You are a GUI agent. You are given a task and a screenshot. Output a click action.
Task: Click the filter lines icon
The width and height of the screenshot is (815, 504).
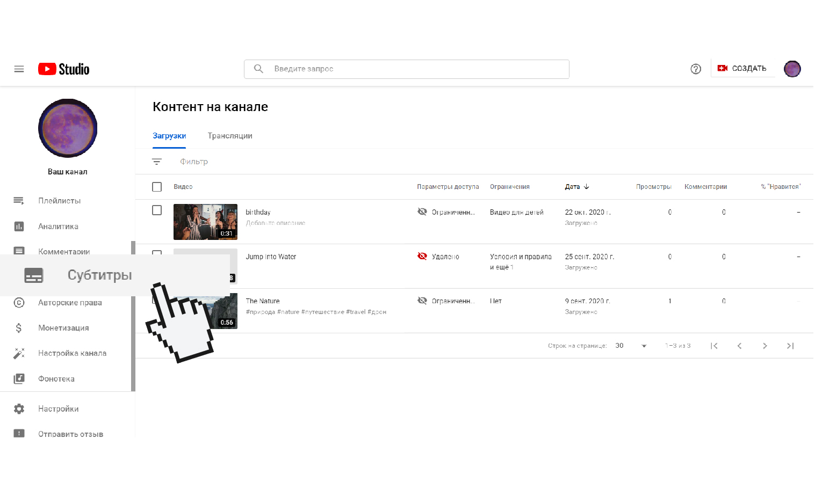[x=157, y=162]
